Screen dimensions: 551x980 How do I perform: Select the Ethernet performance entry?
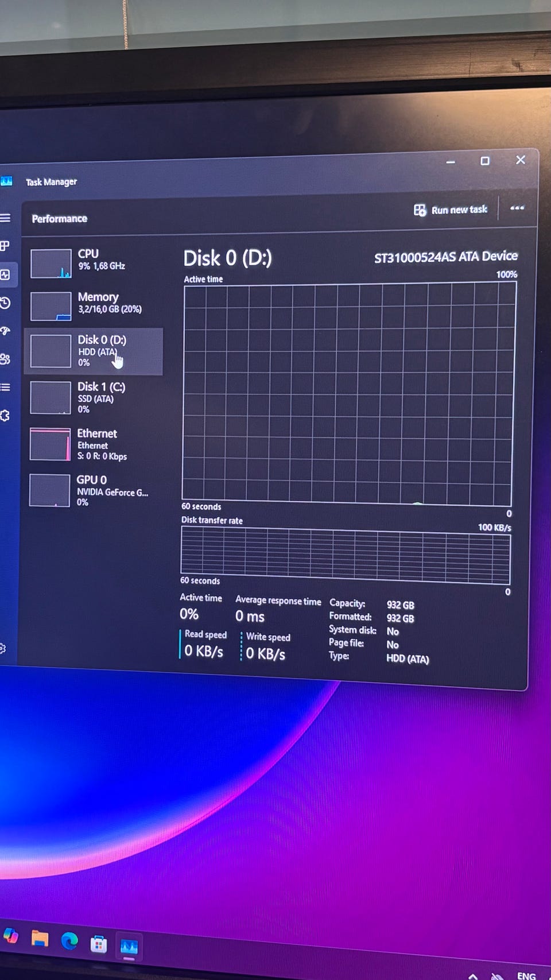(94, 444)
